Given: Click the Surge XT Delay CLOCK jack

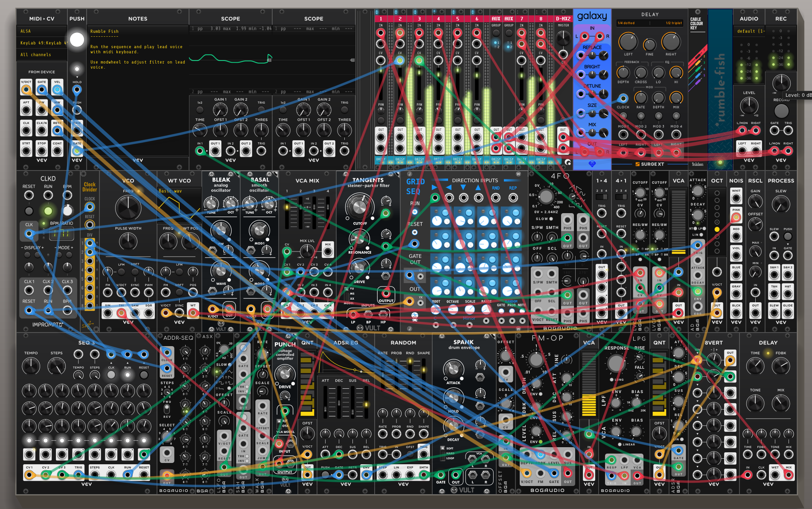Looking at the screenshot, I should coord(623,98).
